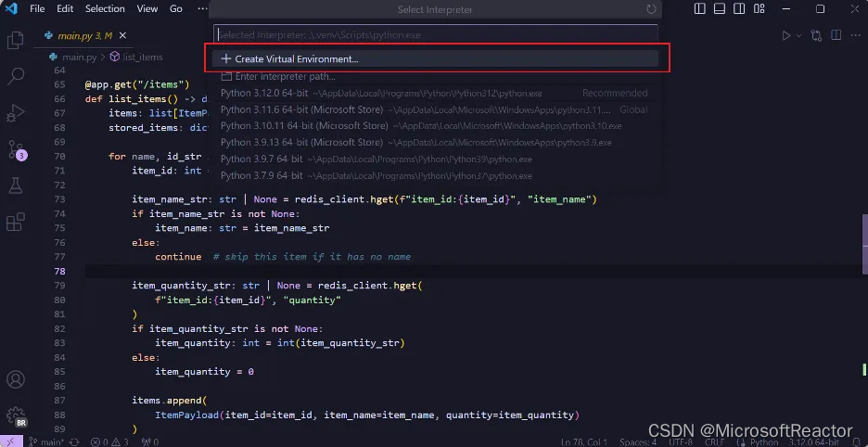Open the Testing flask view
The width and height of the screenshot is (868, 447).
[16, 186]
